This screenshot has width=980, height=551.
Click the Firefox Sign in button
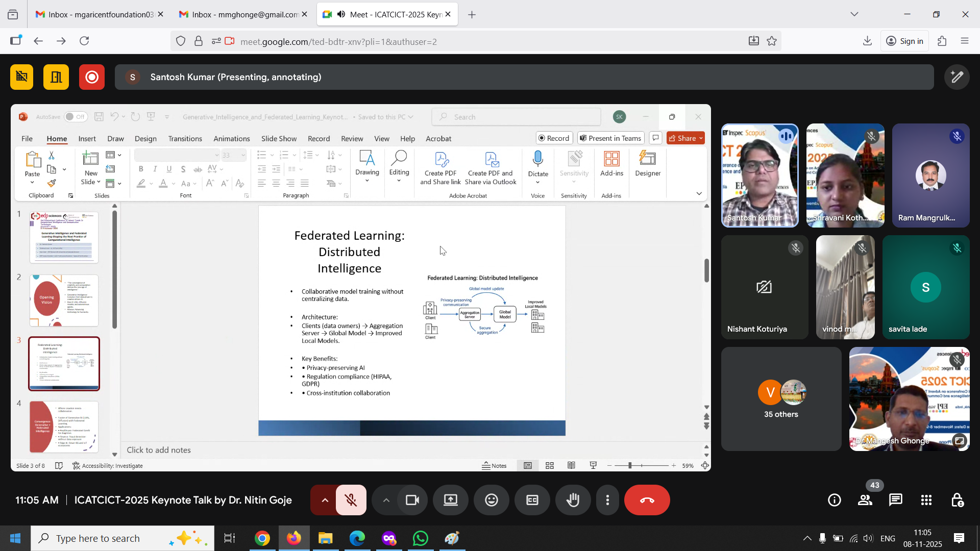905,41
